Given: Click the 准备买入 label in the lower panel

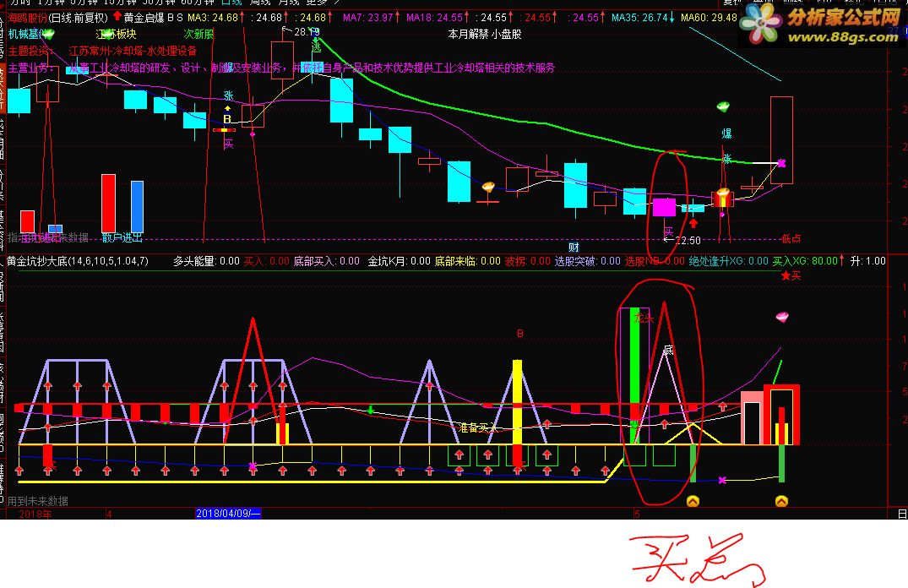Looking at the screenshot, I should coord(478,427).
